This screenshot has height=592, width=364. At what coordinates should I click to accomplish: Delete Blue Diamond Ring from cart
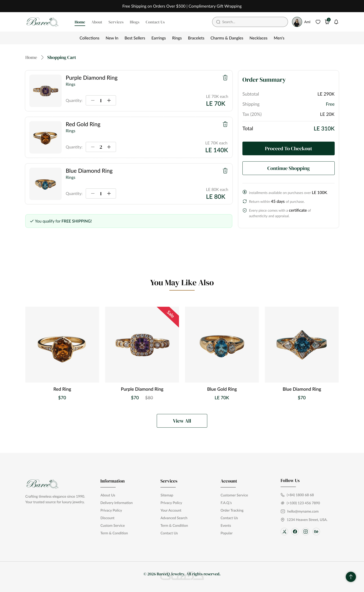click(x=225, y=171)
